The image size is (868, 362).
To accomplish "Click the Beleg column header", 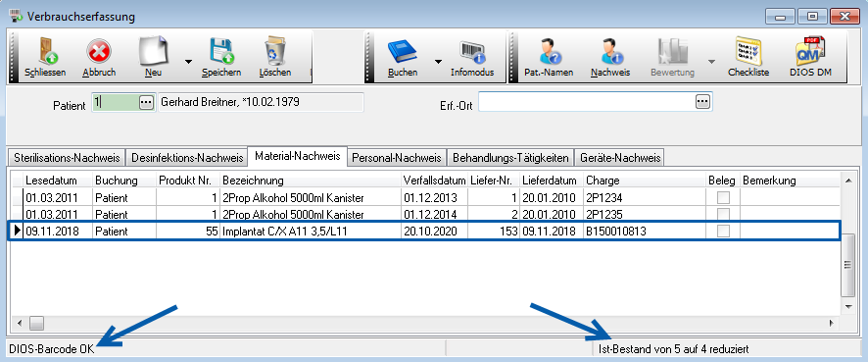I will (723, 181).
